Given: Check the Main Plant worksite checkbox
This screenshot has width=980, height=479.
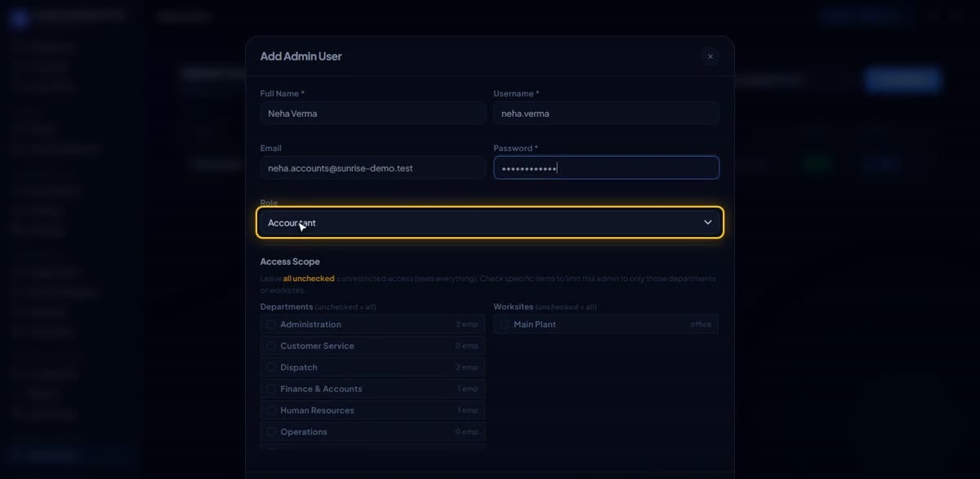Looking at the screenshot, I should point(505,325).
